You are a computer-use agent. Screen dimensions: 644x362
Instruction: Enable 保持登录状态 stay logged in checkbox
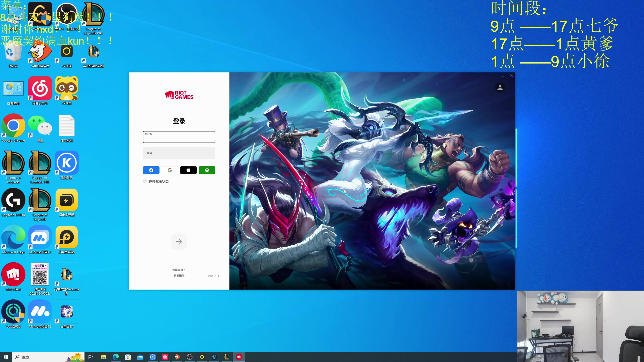click(145, 181)
